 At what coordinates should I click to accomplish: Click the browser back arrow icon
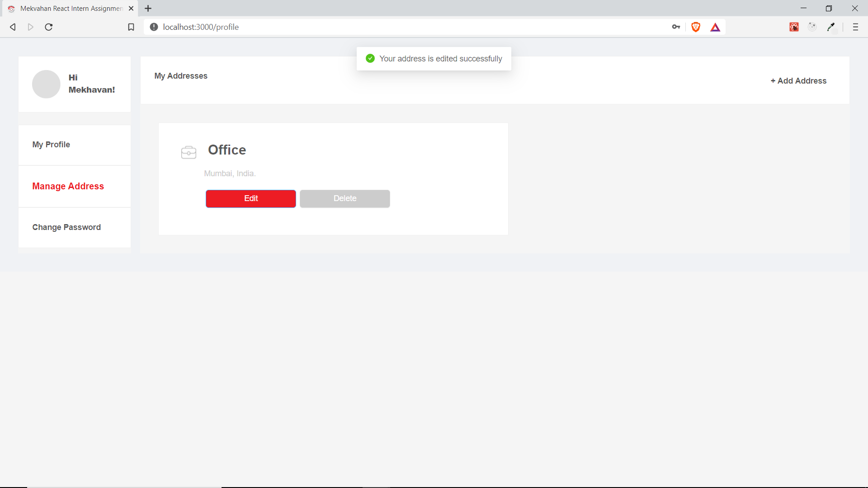[13, 27]
